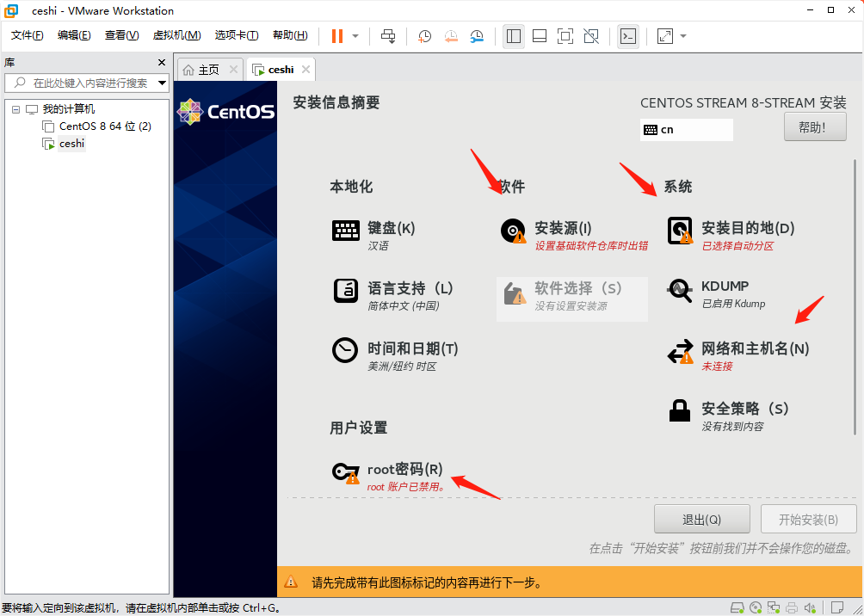Open the library search filter dropdown arrow
This screenshot has height=616, width=864.
pos(162,83)
